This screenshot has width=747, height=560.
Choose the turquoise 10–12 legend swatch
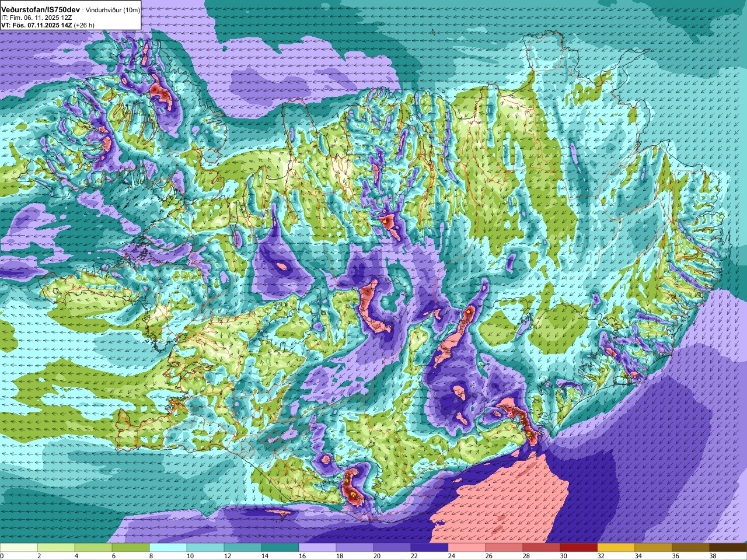[205, 548]
